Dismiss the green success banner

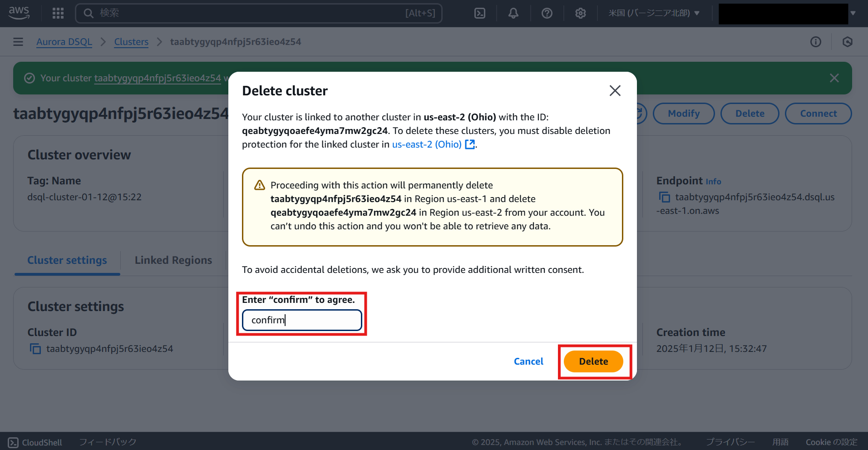(x=834, y=78)
